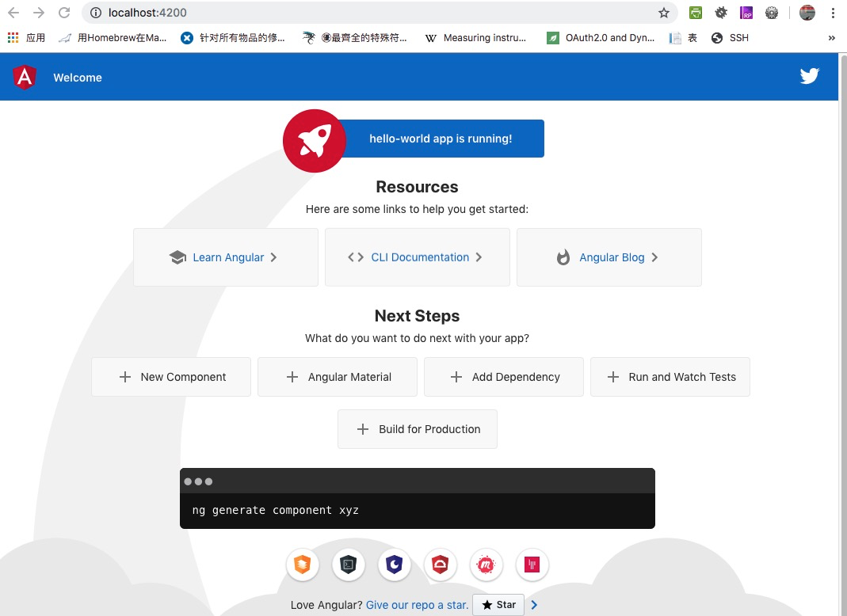
Task: Click the Angular logo in header
Action: [x=25, y=78]
